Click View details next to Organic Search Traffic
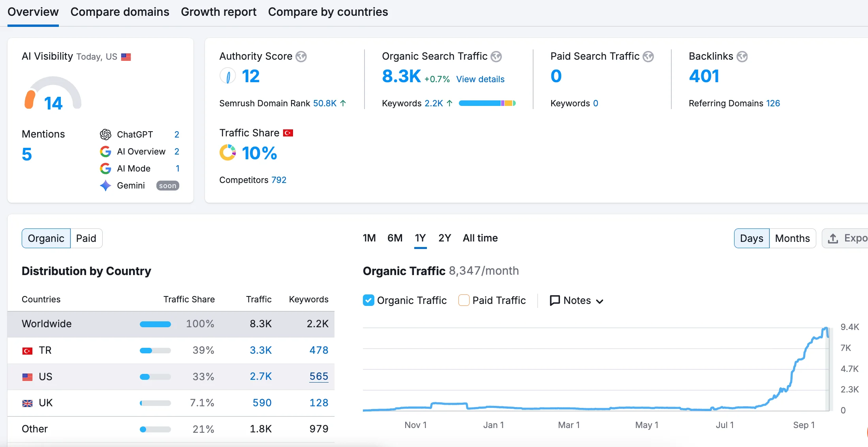 (480, 79)
